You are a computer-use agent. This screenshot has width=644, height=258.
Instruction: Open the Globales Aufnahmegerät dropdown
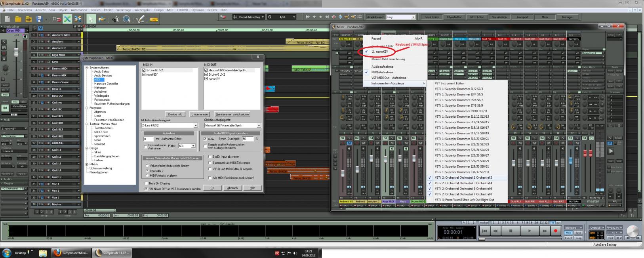point(195,125)
